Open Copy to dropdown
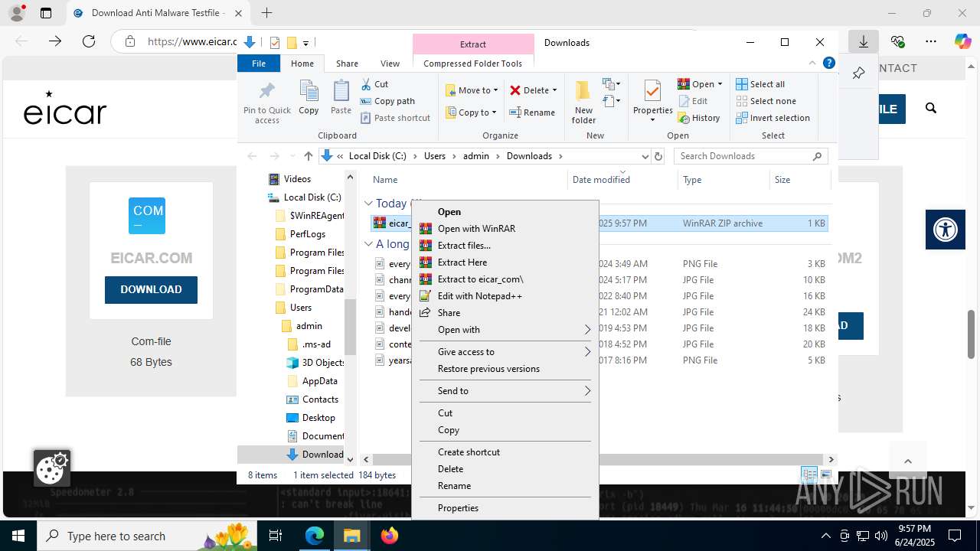This screenshot has height=551, width=980. point(472,112)
